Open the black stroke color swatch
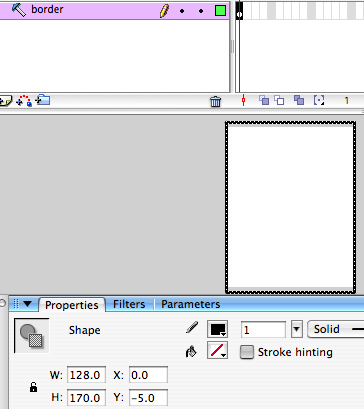Viewport: 364px width, 409px height. [x=217, y=329]
